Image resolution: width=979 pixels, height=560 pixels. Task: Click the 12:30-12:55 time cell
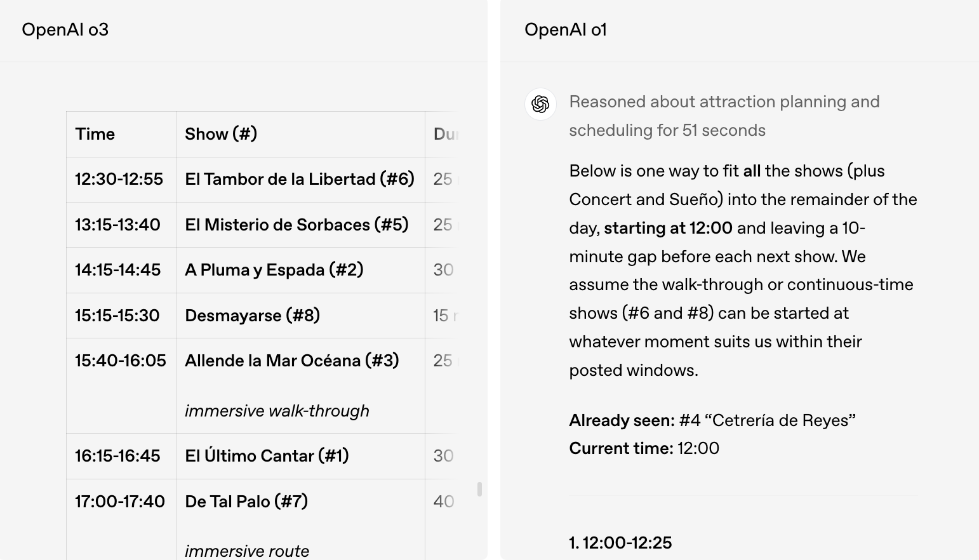pos(119,179)
